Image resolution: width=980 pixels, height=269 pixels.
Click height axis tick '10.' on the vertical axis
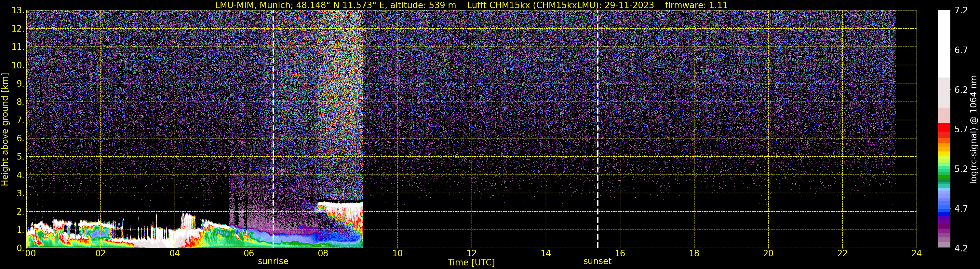[x=18, y=65]
